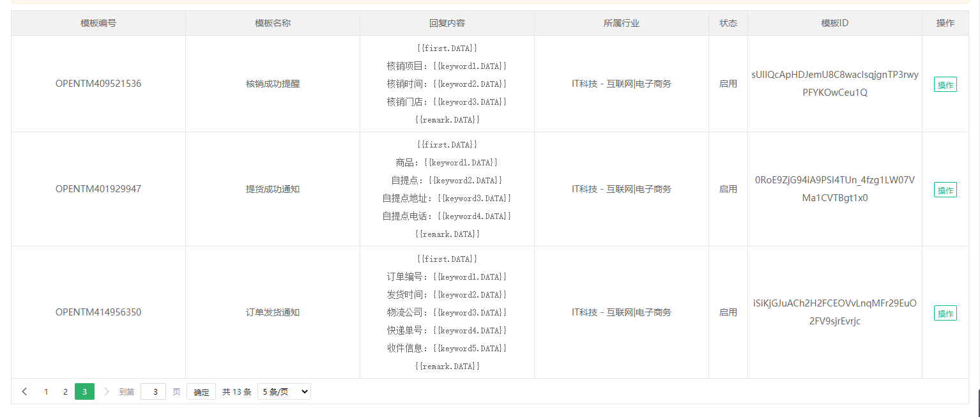Open 操作 button for 核销成功提醒 row

pyautogui.click(x=945, y=84)
